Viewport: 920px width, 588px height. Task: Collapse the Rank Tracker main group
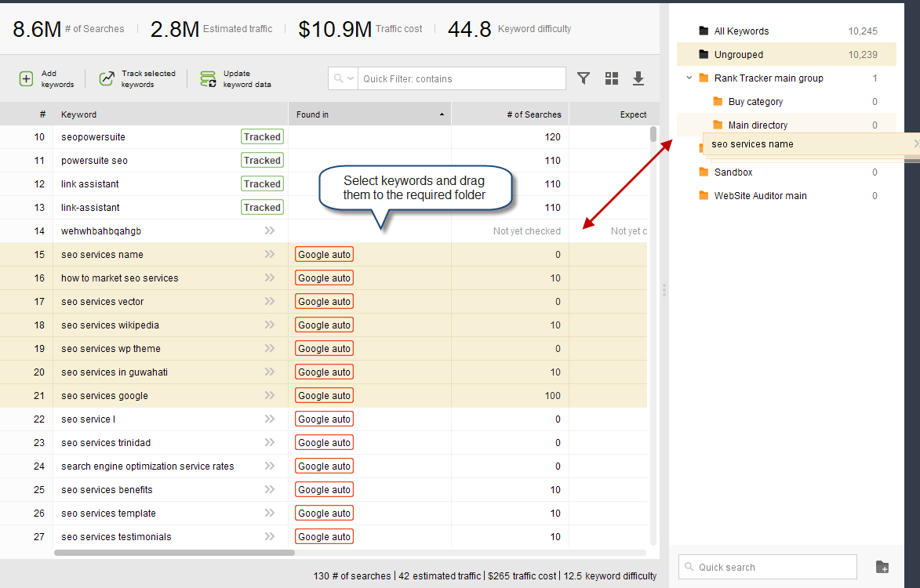tap(689, 78)
